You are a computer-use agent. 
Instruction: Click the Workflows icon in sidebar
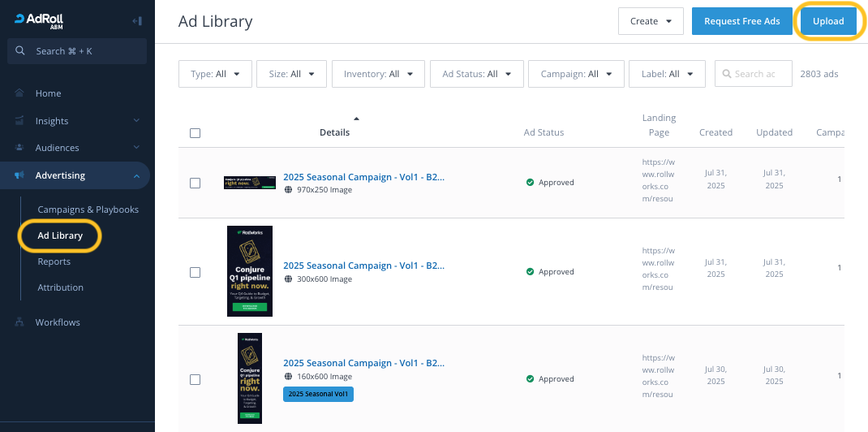point(19,322)
